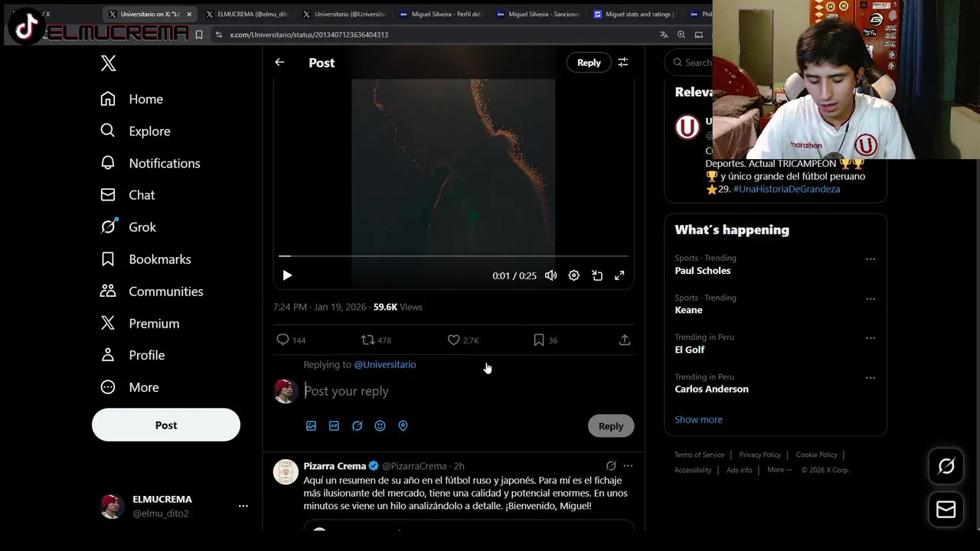Open options for Paul Scholes trend
Image resolution: width=980 pixels, height=551 pixels.
point(871,259)
